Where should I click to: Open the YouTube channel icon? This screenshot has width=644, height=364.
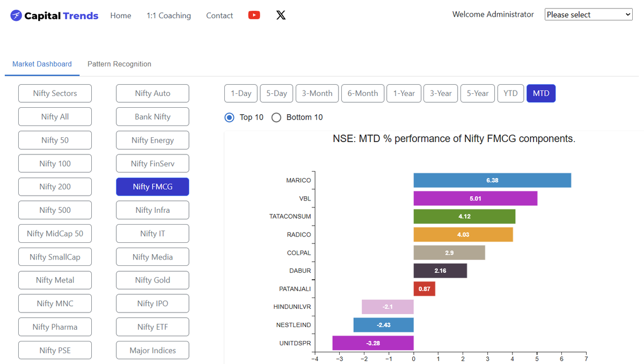click(x=254, y=15)
